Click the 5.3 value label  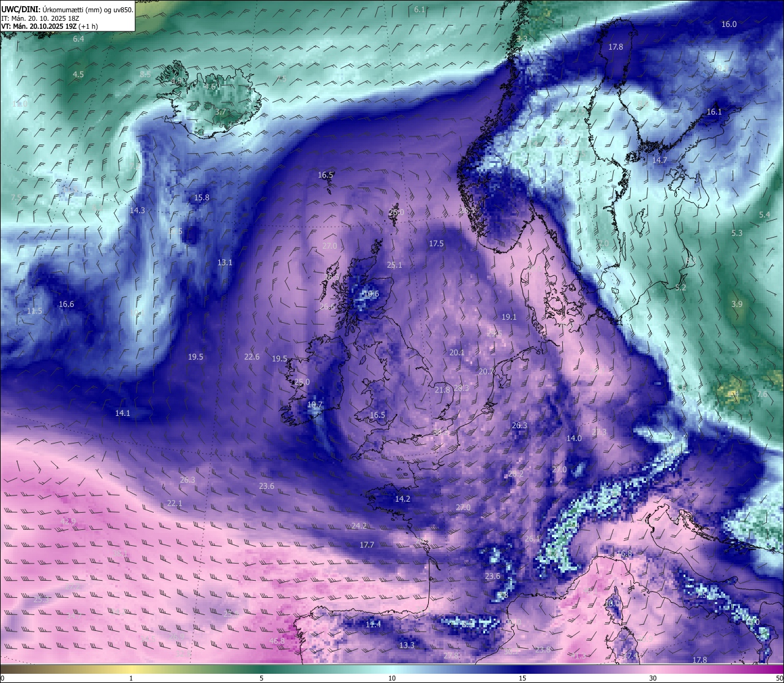[x=737, y=233]
